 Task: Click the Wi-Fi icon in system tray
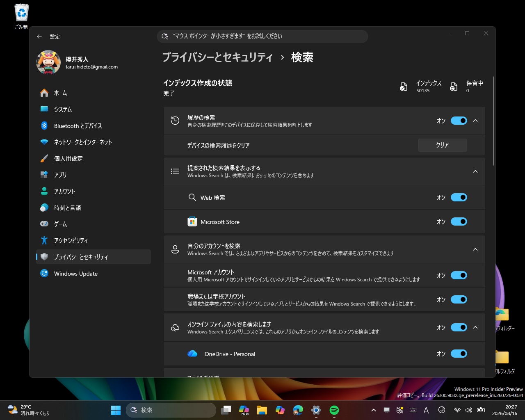[x=457, y=410]
